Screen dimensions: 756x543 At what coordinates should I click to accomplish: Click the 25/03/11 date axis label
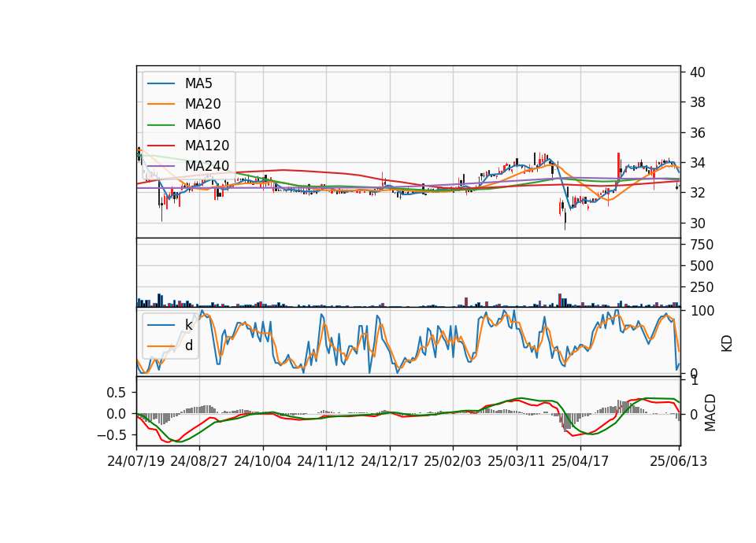[517, 461]
